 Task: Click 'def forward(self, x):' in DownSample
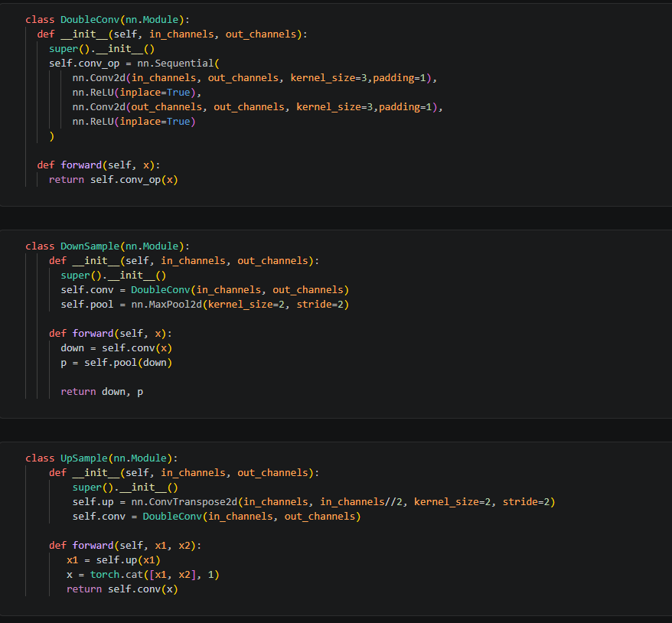coord(110,334)
